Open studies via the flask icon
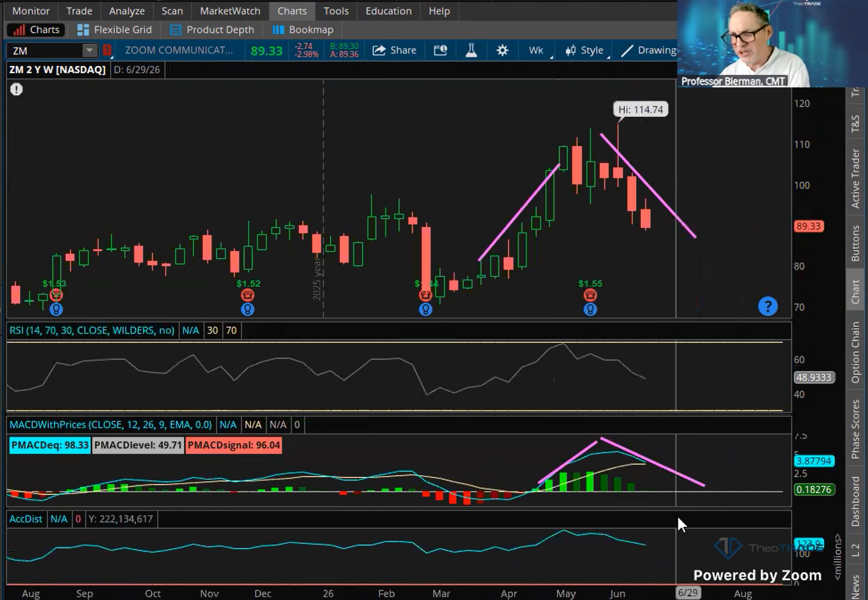Screen dimensions: 868x600 471,50
